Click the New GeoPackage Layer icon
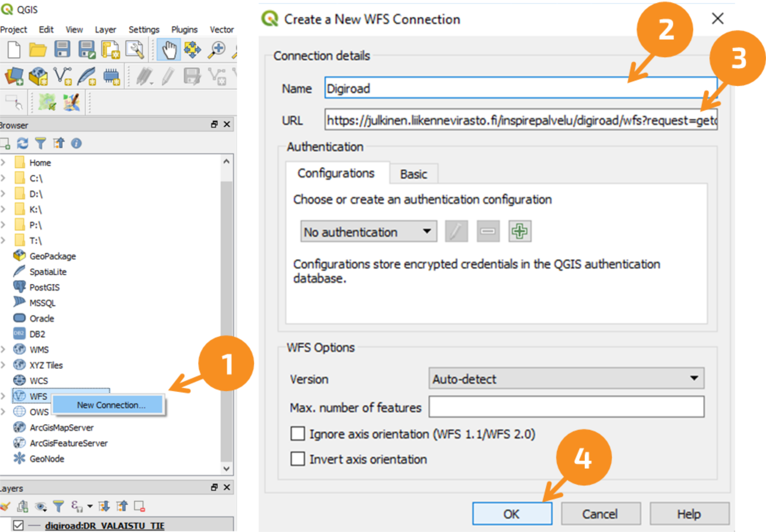 coord(38,76)
